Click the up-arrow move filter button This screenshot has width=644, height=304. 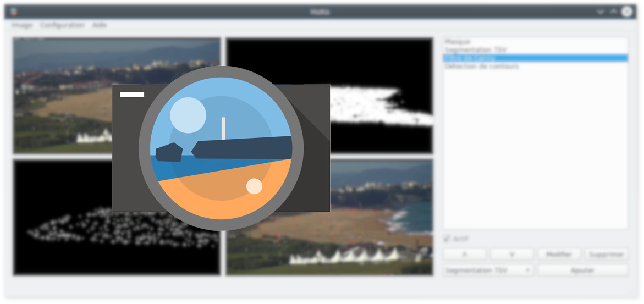click(x=464, y=255)
